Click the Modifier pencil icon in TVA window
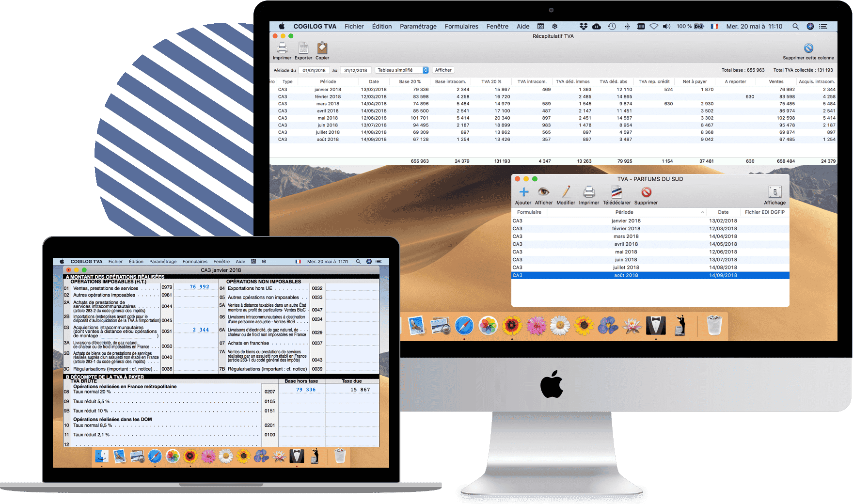The width and height of the screenshot is (853, 504). 566,192
